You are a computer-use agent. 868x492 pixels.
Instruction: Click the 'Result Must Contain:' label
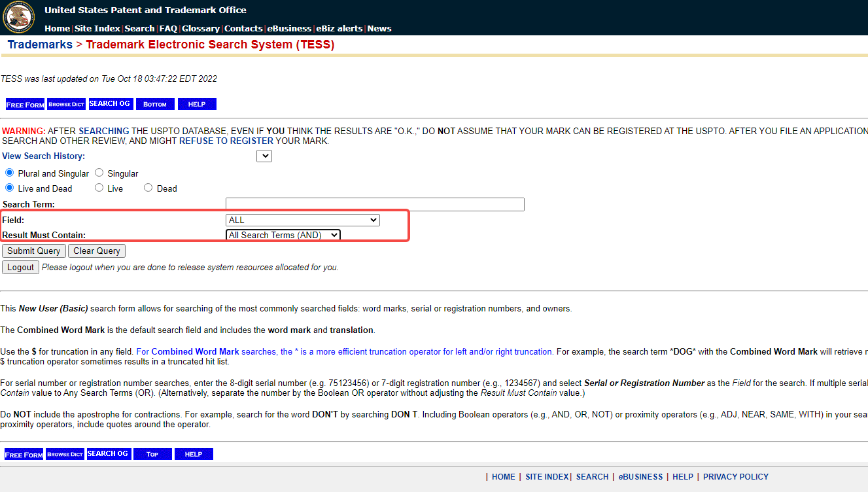pyautogui.click(x=44, y=235)
